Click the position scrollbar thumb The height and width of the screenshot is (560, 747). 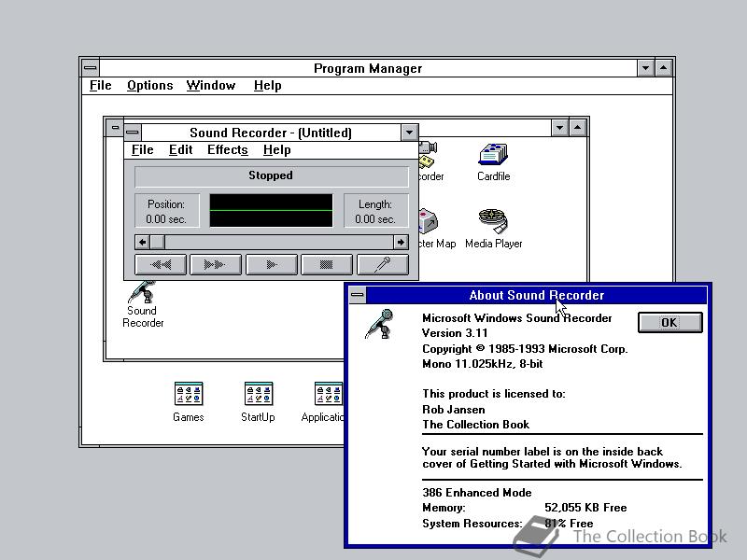(157, 242)
